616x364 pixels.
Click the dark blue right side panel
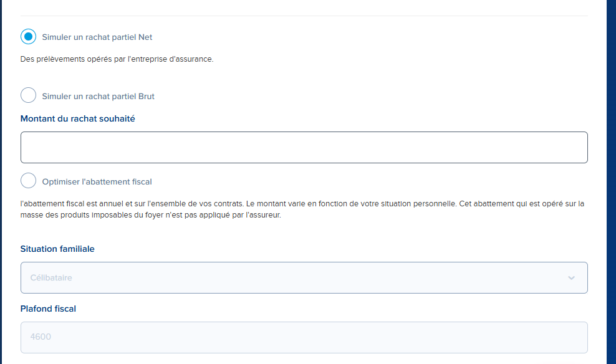point(611,182)
